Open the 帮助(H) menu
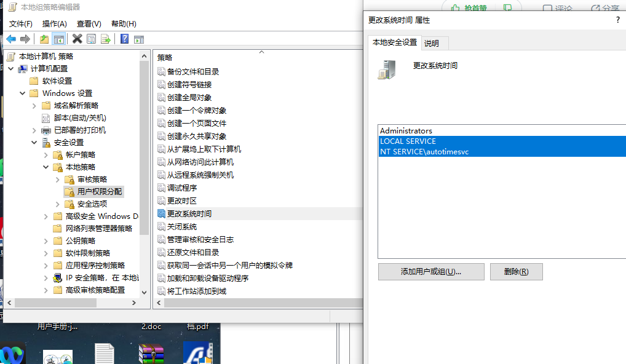The image size is (626, 364). tap(124, 24)
